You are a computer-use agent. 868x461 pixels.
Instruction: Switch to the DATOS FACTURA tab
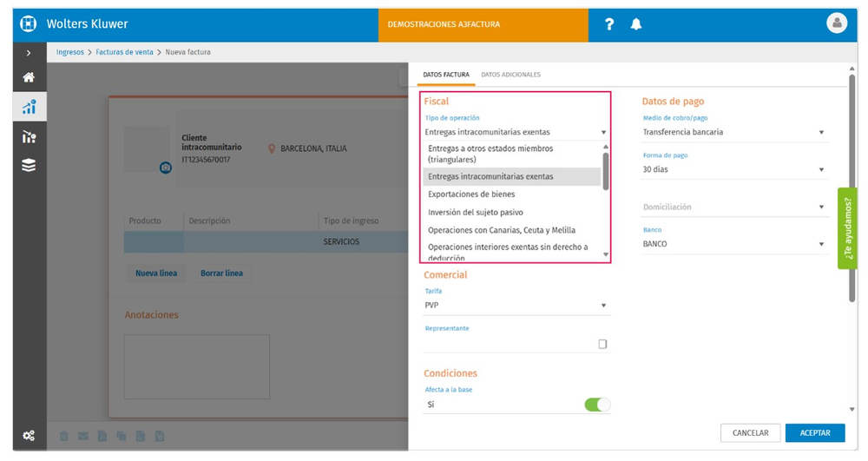[x=446, y=75]
